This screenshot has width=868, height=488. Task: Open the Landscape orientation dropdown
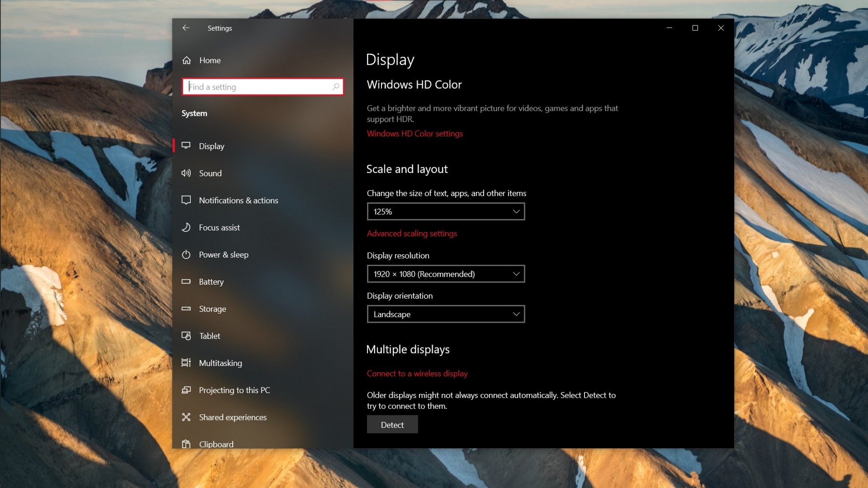[x=445, y=314]
